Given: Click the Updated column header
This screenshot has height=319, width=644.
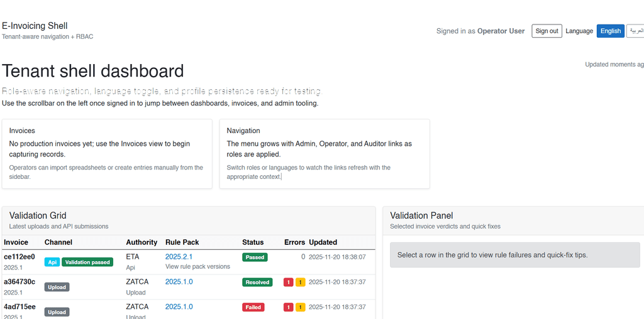Looking at the screenshot, I should 323,242.
